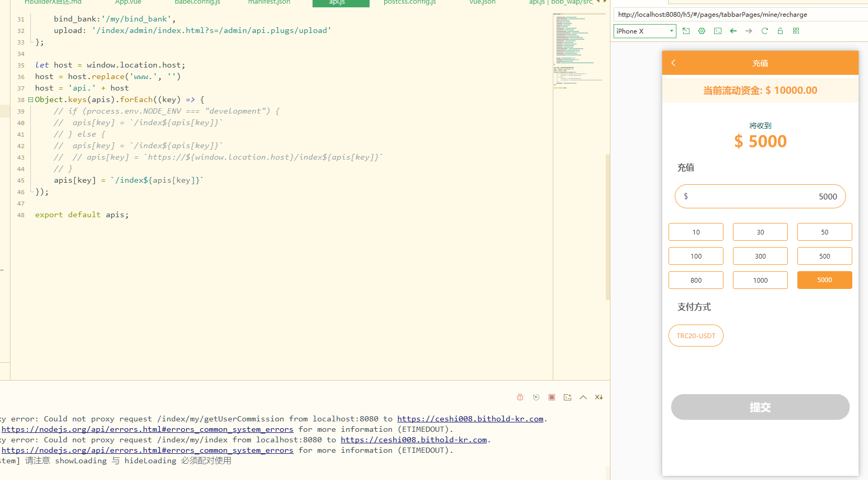
Task: Click the preview settings gear icon
Action: [x=702, y=31]
